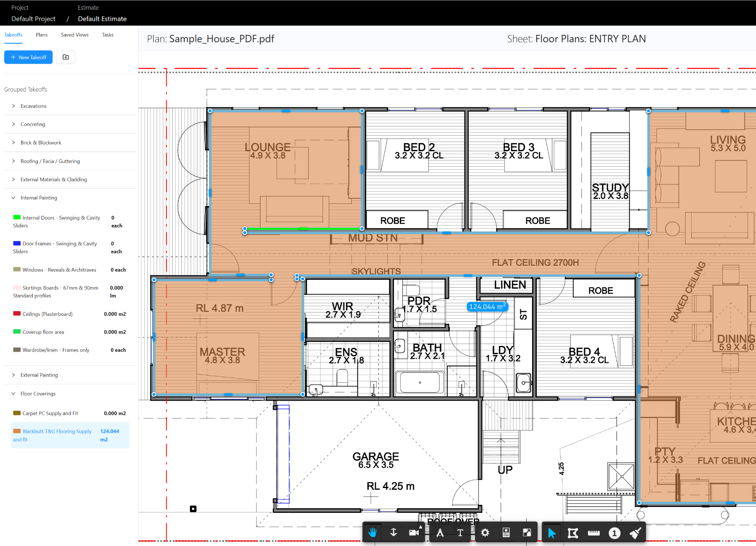Select the ruler measurement tool
This screenshot has height=546, width=756.
pyautogui.click(x=594, y=532)
